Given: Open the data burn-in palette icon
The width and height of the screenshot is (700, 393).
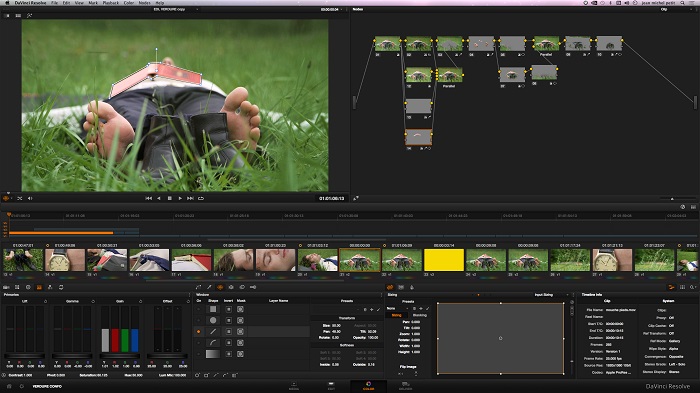Looking at the screenshot, I should pos(412,287).
